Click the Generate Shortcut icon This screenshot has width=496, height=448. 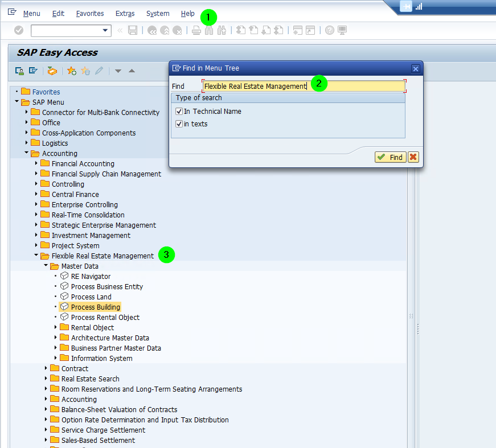pos(310,30)
